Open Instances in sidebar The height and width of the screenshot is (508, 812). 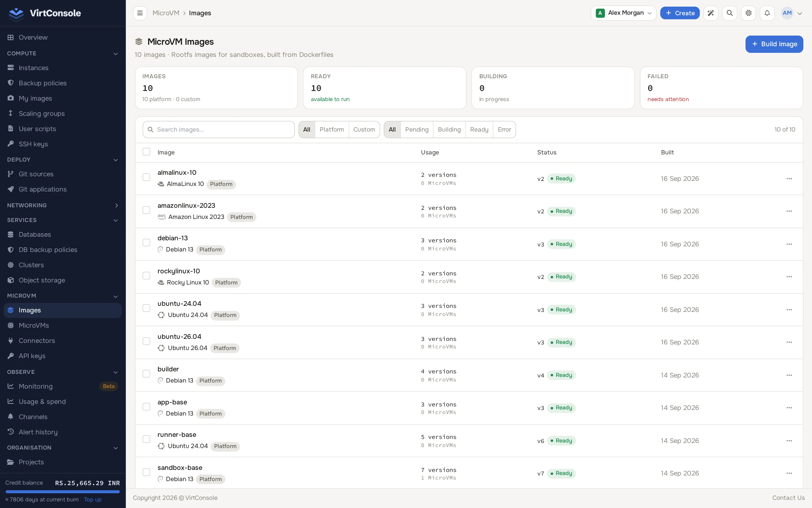pyautogui.click(x=63, y=68)
